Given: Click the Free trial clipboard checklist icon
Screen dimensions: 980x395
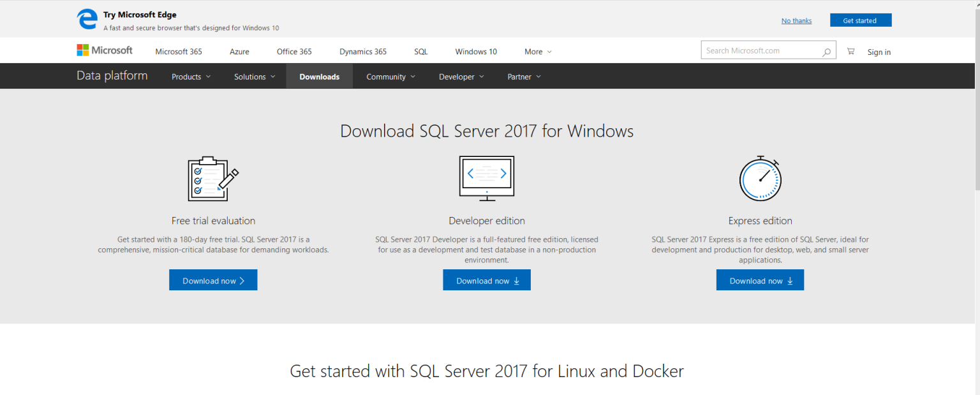Looking at the screenshot, I should coord(213,179).
